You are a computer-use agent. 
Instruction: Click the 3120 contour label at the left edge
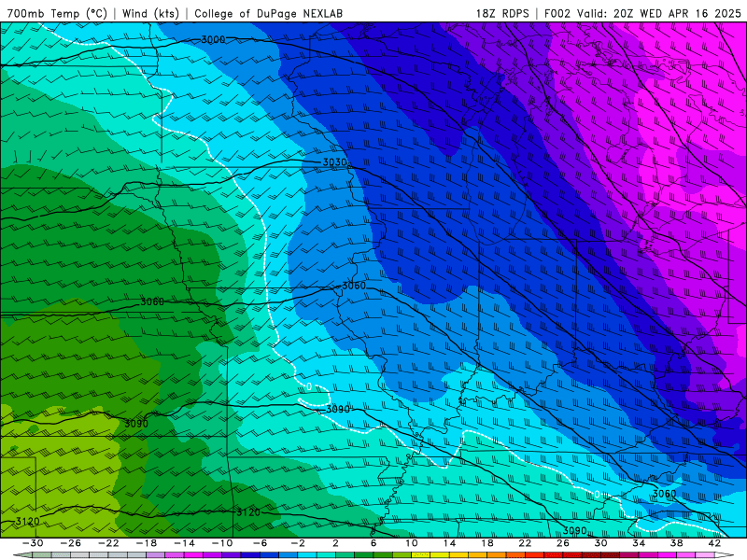click(28, 522)
